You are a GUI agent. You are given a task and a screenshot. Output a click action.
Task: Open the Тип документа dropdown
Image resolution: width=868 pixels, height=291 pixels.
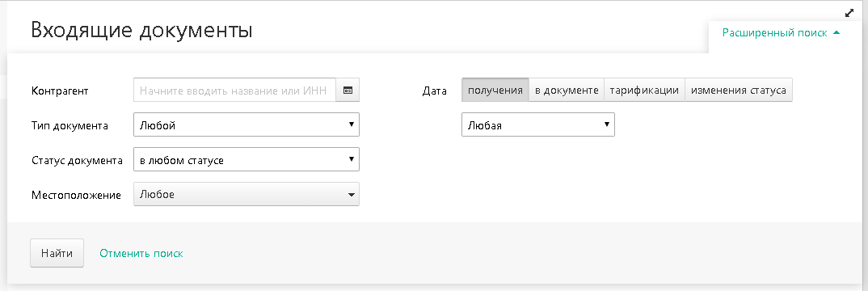click(246, 124)
